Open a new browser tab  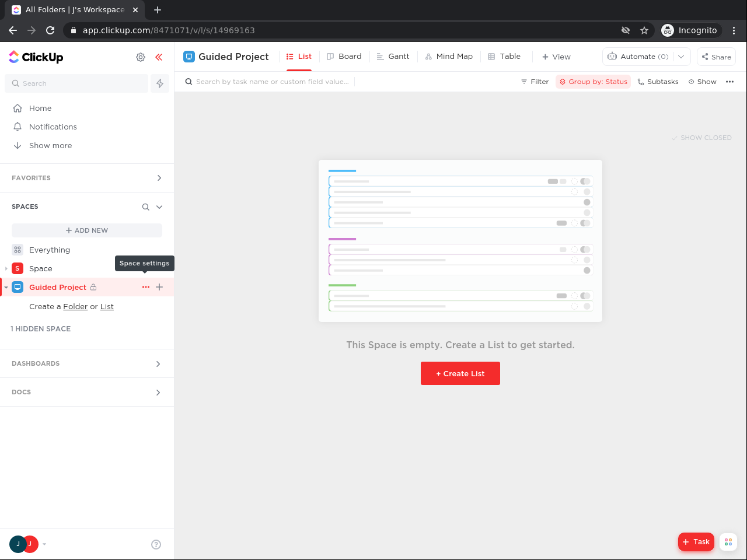[158, 10]
